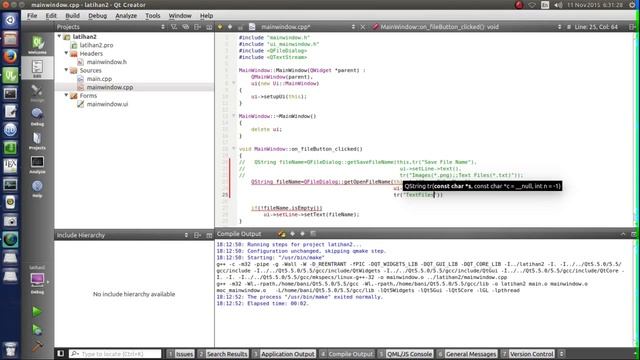Image resolution: width=640 pixels, height=360 pixels.
Task: Open the Projects mode
Action: [x=37, y=140]
